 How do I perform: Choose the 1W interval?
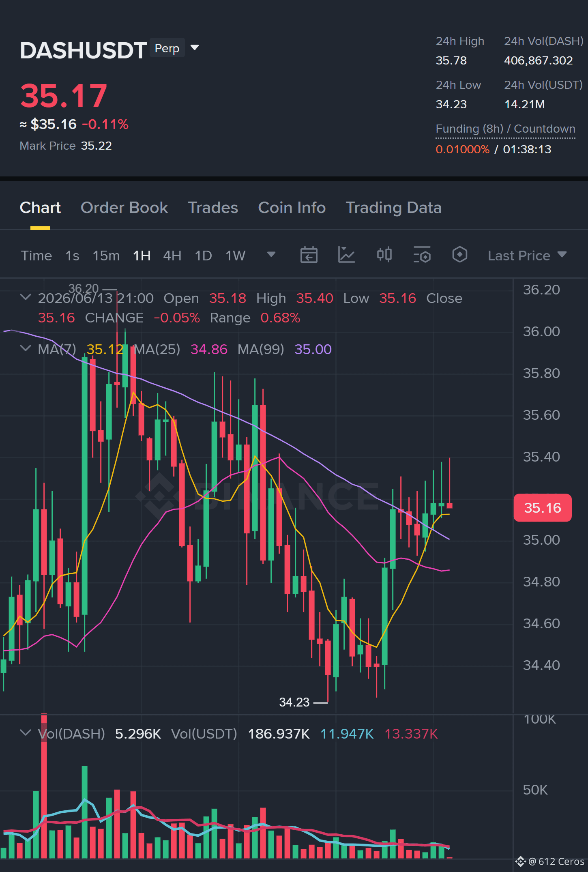(235, 256)
